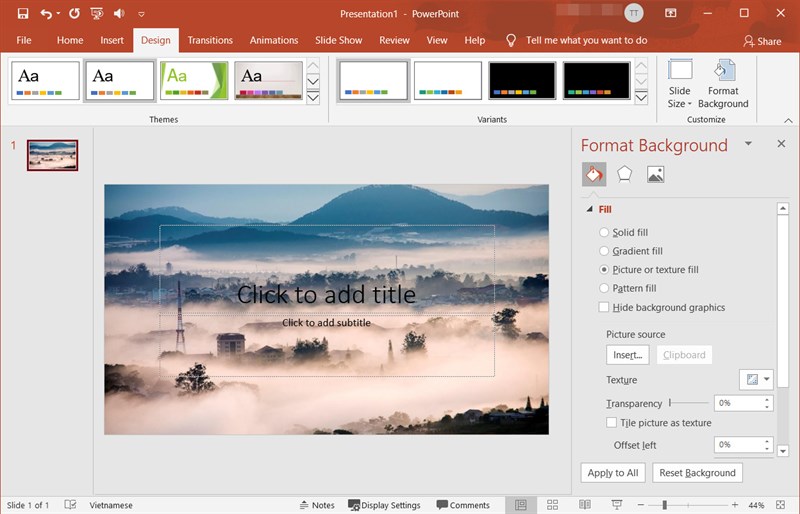This screenshot has height=514, width=800.
Task: Collapse the Fill section
Action: (590, 209)
